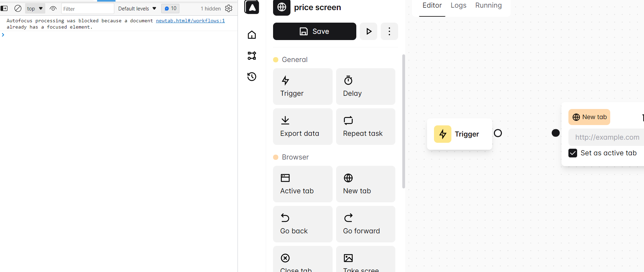644x272 pixels.
Task: Select the Trigger block from General section
Action: 302,86
